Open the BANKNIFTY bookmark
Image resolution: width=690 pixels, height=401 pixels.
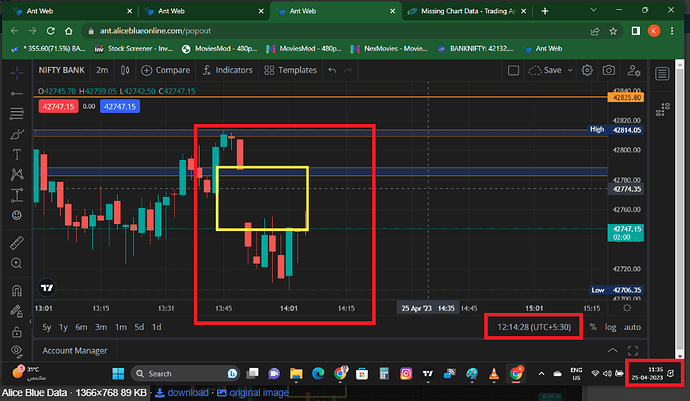point(476,49)
